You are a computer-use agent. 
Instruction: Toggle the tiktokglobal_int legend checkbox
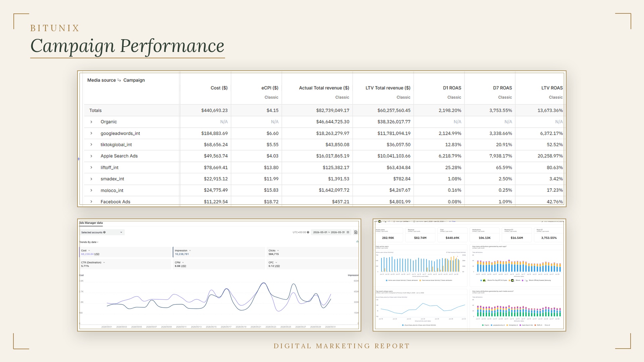tap(507, 325)
